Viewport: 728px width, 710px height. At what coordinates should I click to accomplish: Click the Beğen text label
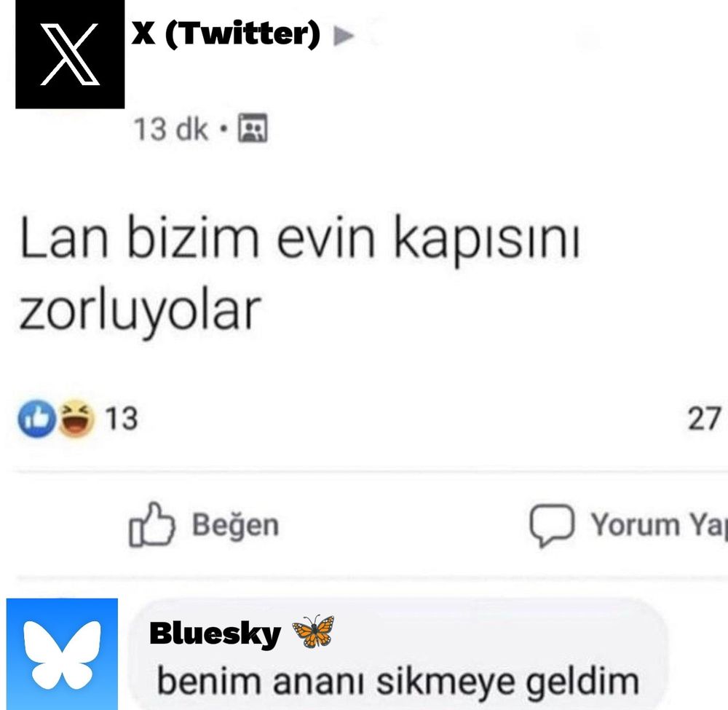[x=236, y=525]
